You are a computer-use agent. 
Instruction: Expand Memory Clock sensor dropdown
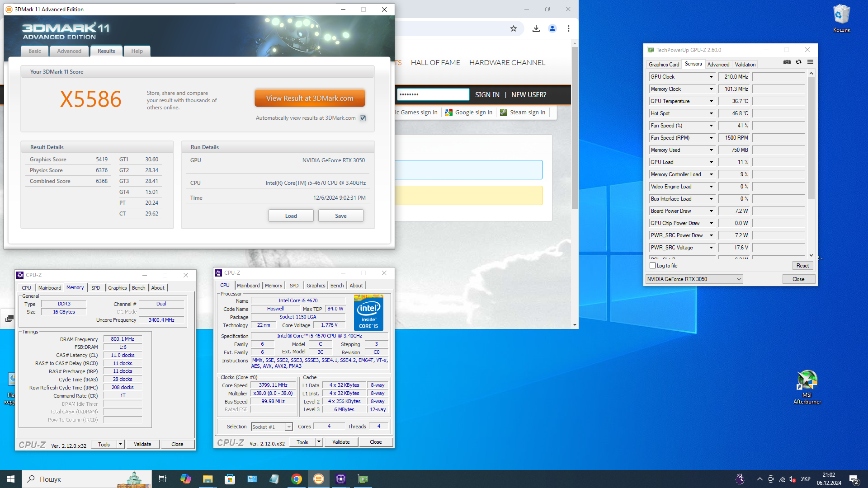[711, 89]
